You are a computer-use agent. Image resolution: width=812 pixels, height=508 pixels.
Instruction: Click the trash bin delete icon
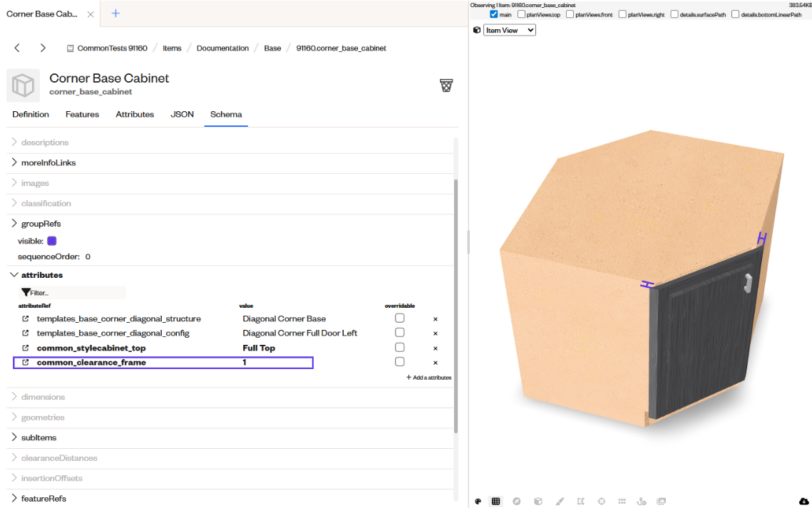446,85
